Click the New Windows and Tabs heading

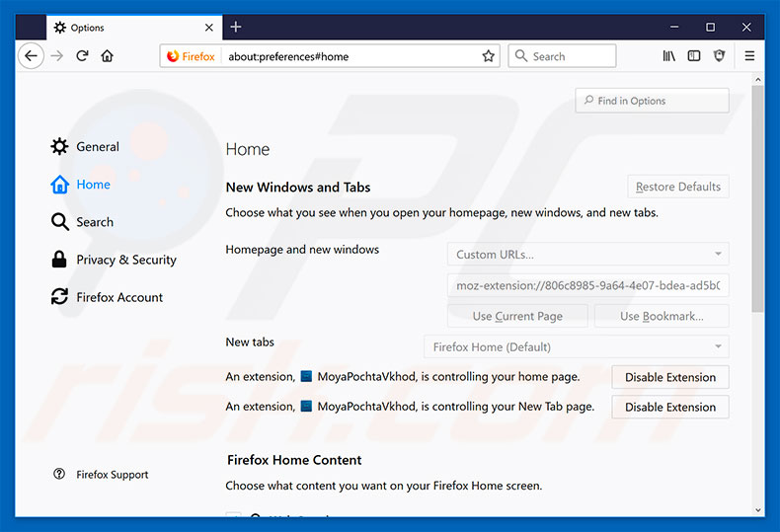tap(298, 187)
